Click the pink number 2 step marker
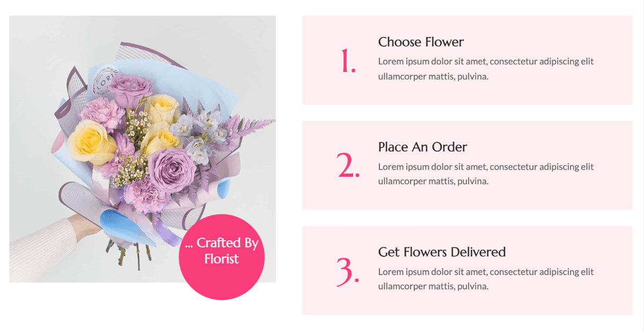The width and height of the screenshot is (644, 332). pyautogui.click(x=348, y=165)
